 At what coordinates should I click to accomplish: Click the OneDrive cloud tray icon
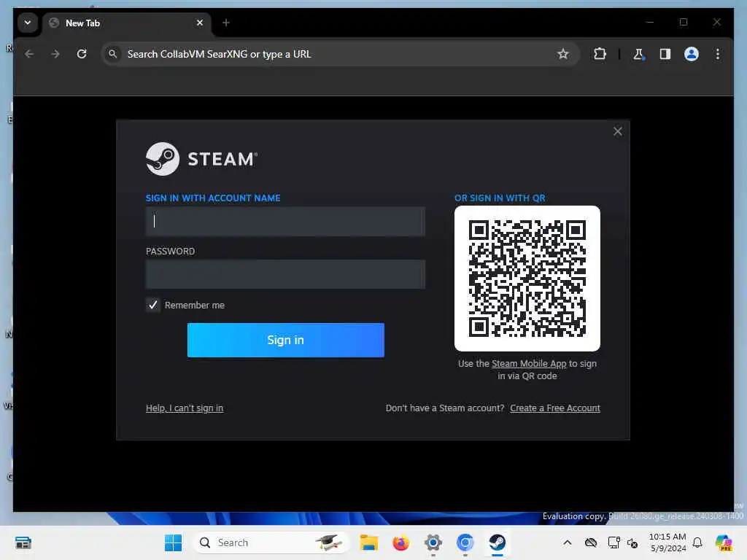pos(591,542)
